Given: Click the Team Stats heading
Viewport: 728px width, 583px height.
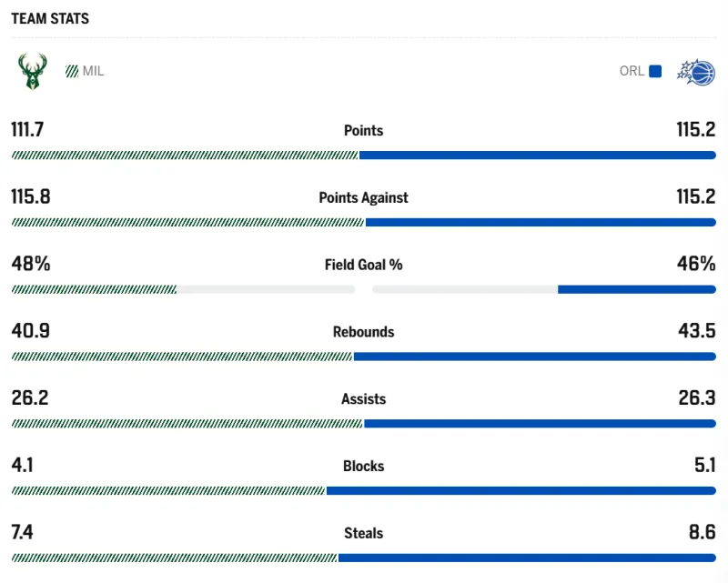Looking at the screenshot, I should tap(50, 18).
